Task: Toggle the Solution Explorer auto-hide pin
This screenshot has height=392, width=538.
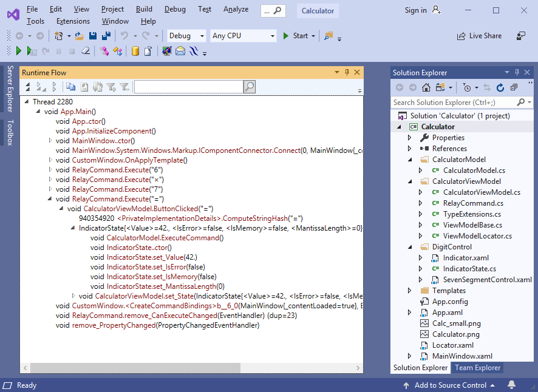Action: click(517, 73)
